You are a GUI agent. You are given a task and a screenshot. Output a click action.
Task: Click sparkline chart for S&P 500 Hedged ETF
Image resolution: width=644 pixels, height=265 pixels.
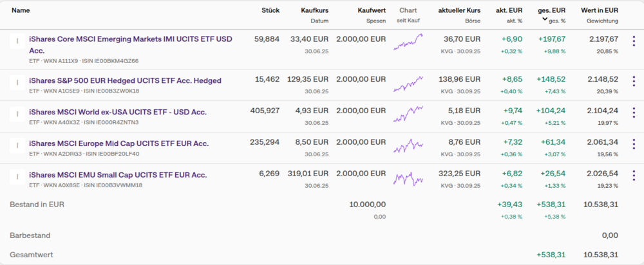(408, 84)
